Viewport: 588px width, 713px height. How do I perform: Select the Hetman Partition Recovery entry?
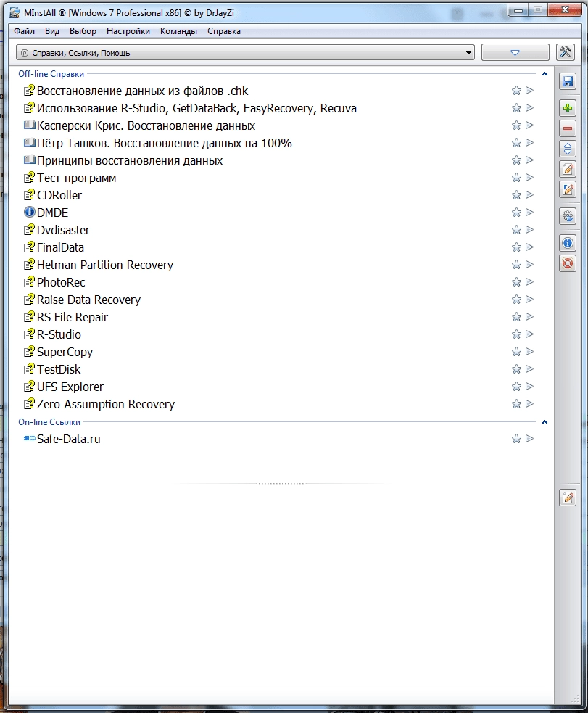(105, 265)
